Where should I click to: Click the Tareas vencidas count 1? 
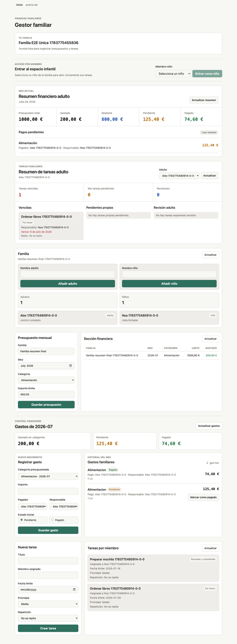point(20,195)
